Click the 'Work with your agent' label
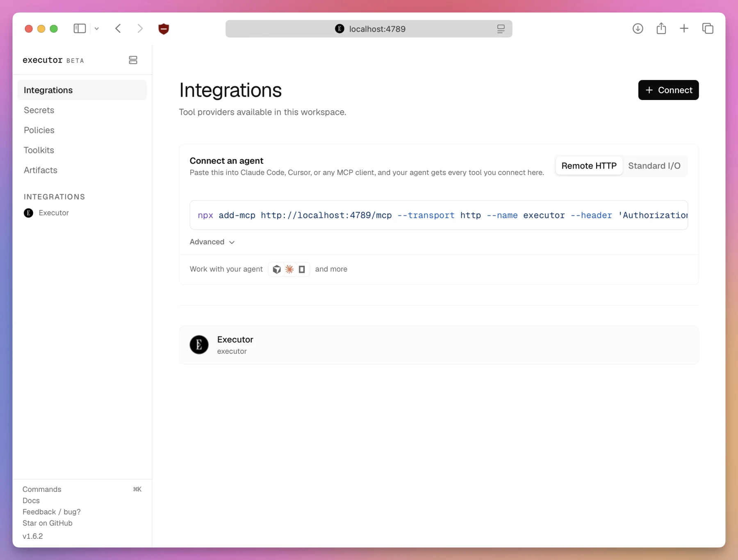The height and width of the screenshot is (560, 738). [226, 269]
